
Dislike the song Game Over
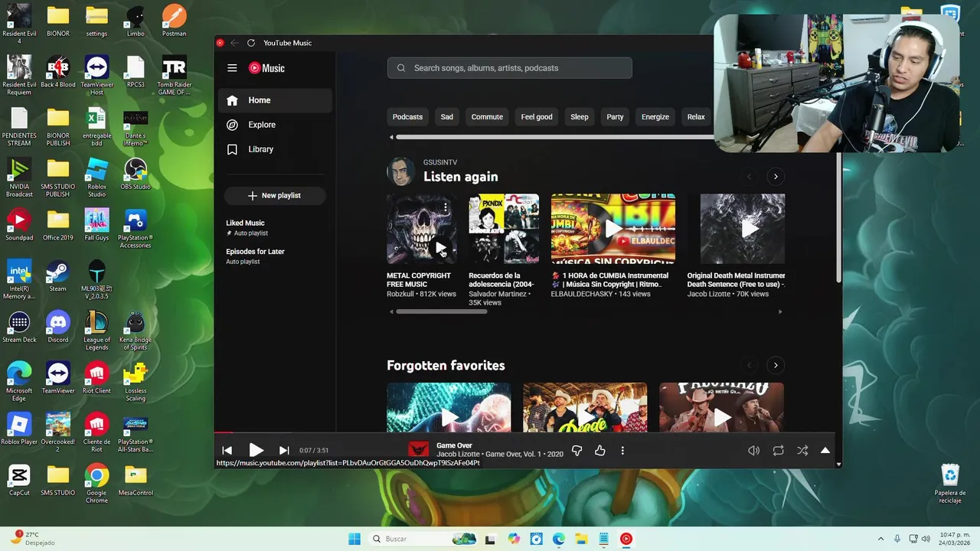[x=577, y=451]
